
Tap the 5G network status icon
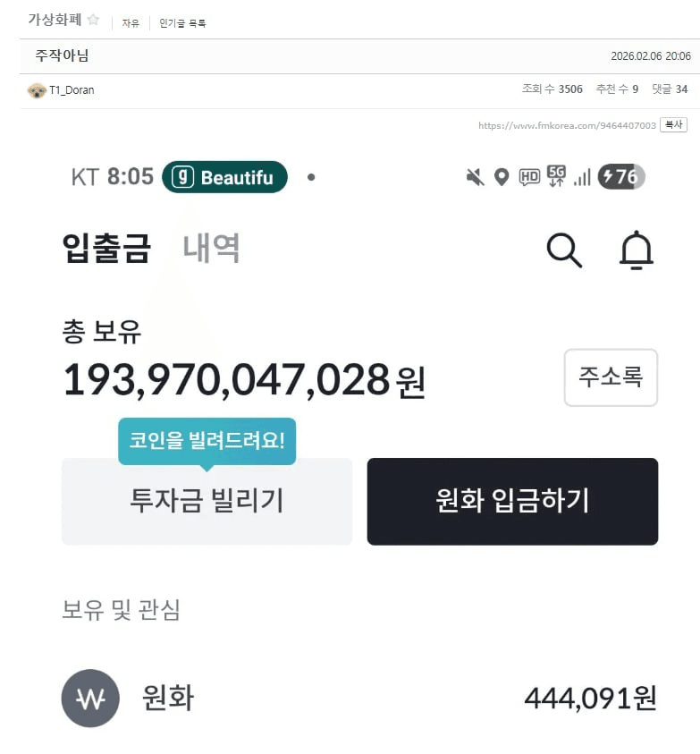coord(557,177)
